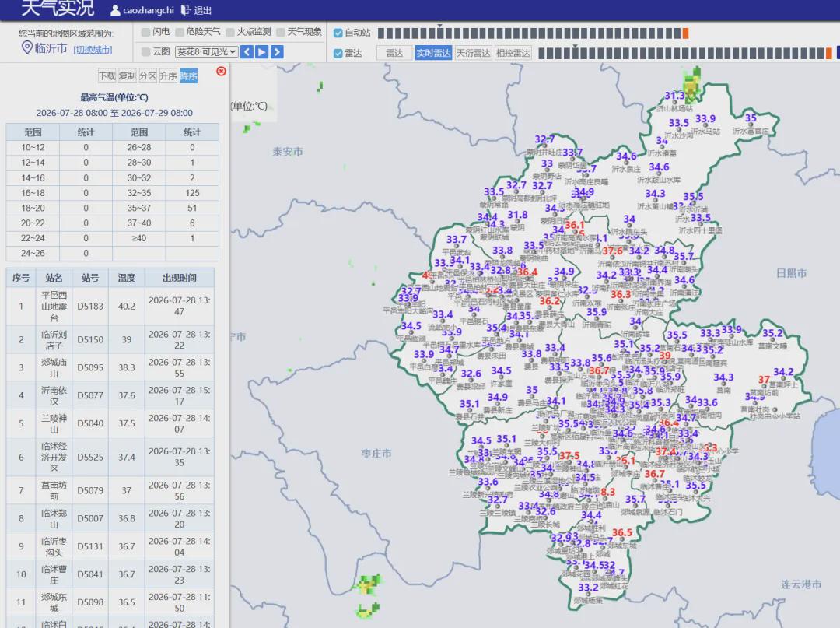The height and width of the screenshot is (628, 840).
Task: Step cloud image to next frame
Action: click(x=277, y=52)
